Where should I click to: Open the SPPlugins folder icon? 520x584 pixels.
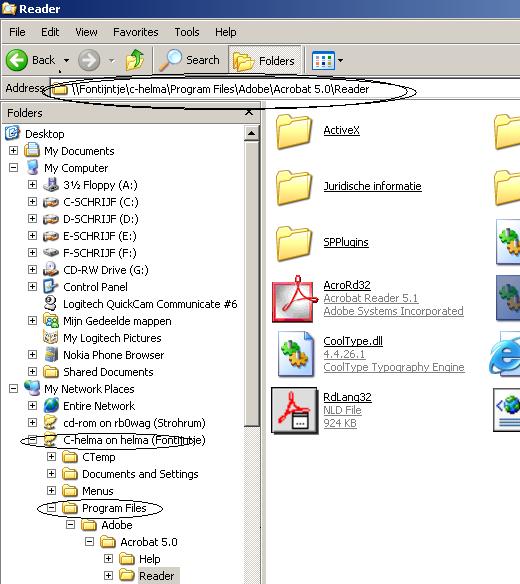[294, 244]
